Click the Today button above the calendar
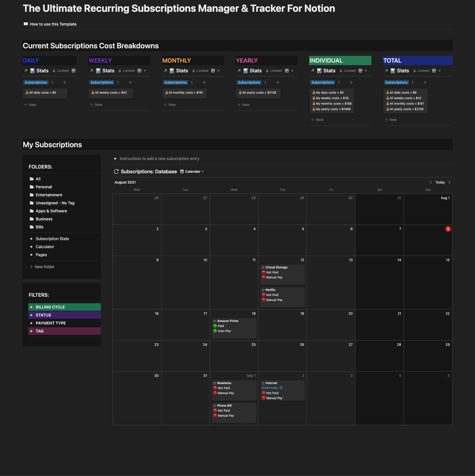Screen dimensions: 475x476 point(440,182)
